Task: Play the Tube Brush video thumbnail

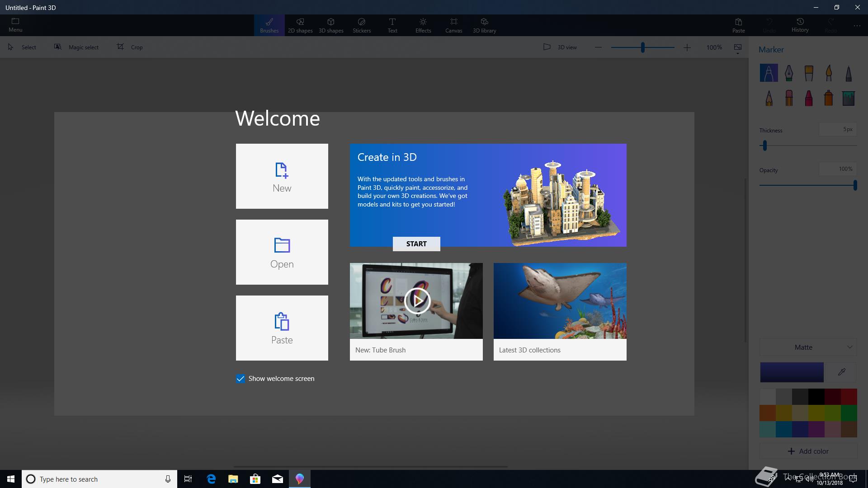Action: pyautogui.click(x=416, y=300)
